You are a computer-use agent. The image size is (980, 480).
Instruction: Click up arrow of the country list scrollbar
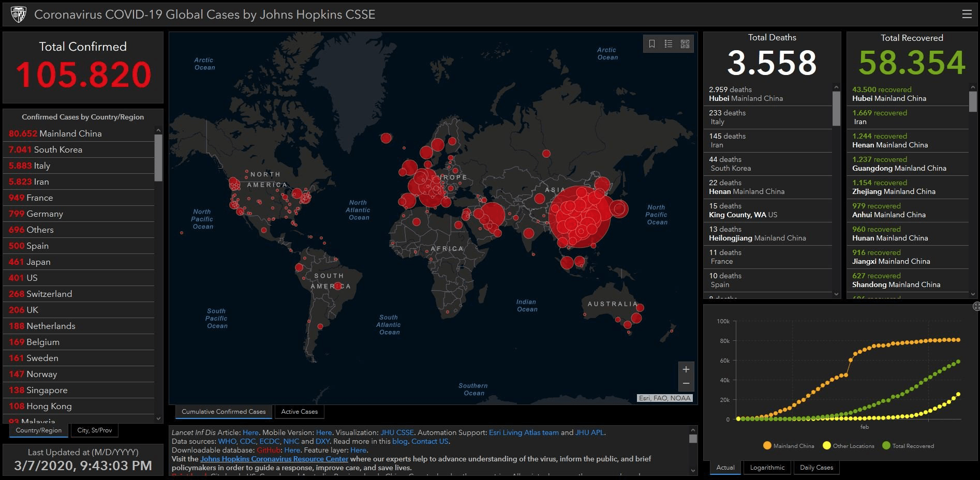click(158, 130)
